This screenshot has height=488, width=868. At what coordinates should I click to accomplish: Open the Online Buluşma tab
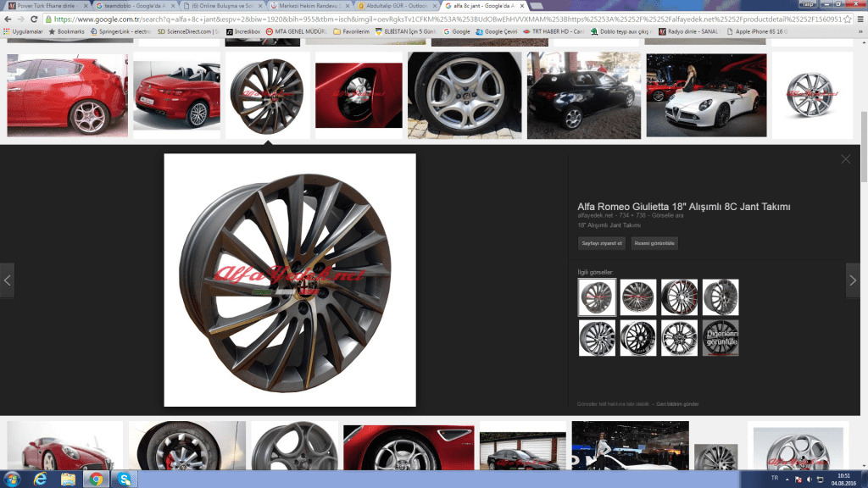(x=223, y=6)
